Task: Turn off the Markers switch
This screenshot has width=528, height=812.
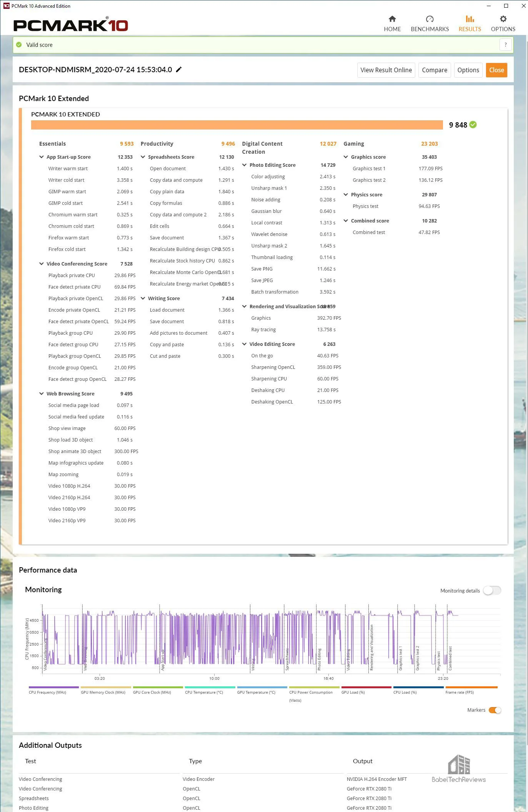Action: tap(495, 710)
